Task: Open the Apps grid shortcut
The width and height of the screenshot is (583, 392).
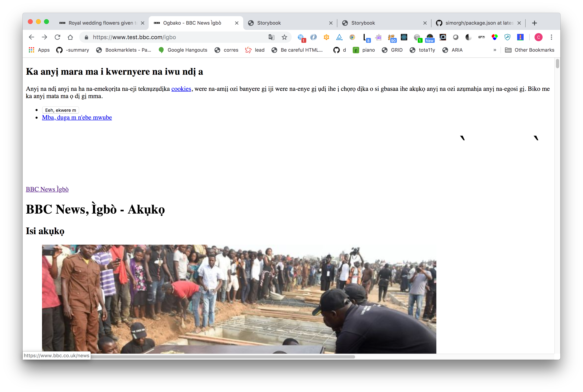Action: point(39,50)
